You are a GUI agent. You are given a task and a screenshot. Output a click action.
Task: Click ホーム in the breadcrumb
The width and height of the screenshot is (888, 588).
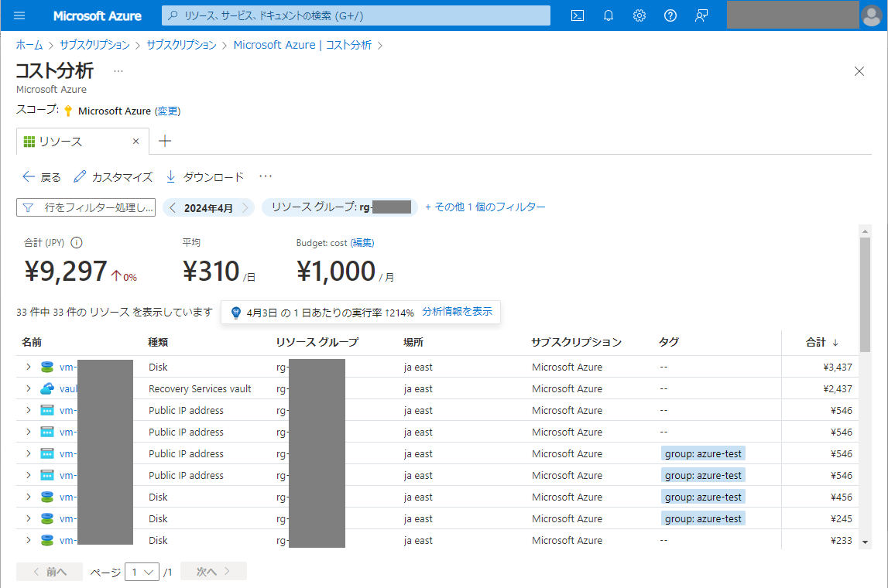click(x=29, y=45)
